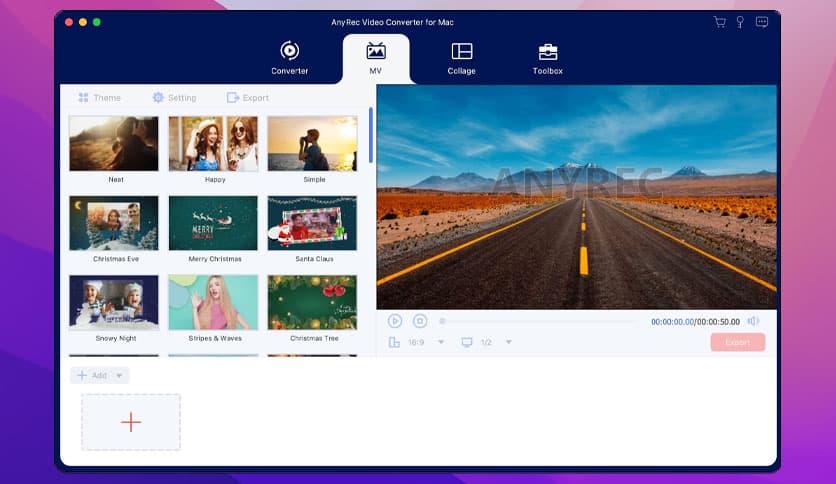Viewport: 836px width, 484px height.
Task: Switch to the MV tab
Action: click(376, 58)
